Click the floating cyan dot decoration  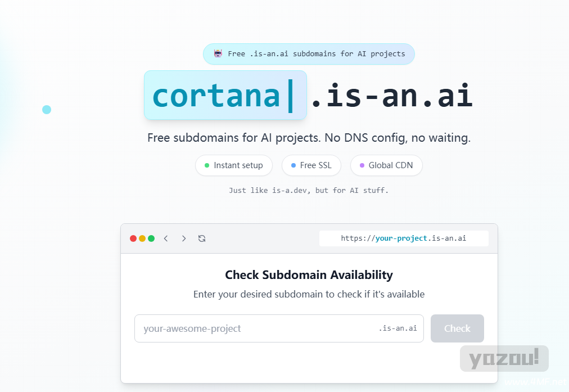point(47,110)
